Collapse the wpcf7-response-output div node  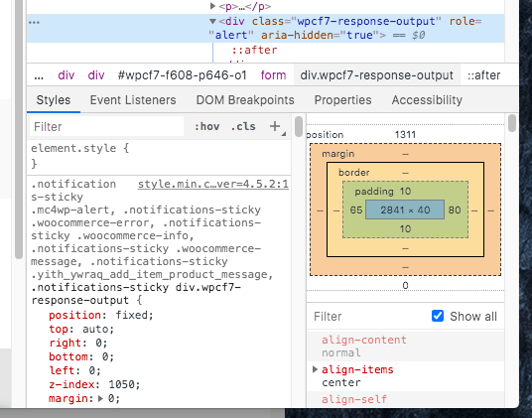click(212, 22)
